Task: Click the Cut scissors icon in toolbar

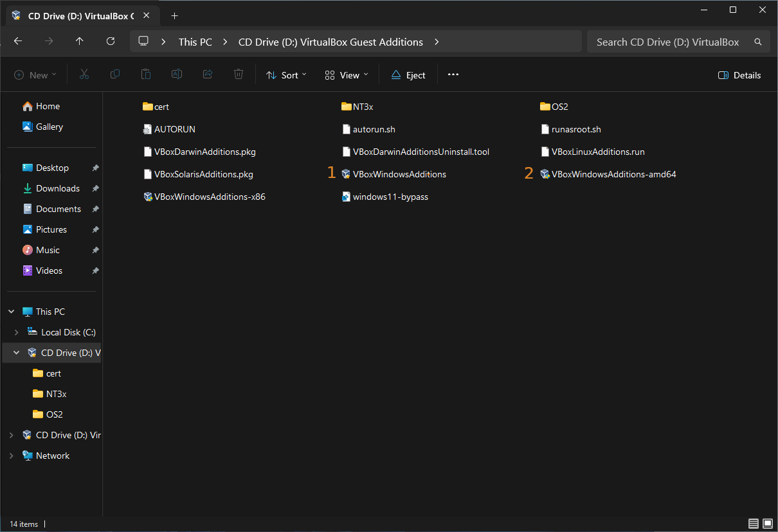Action: (84, 75)
